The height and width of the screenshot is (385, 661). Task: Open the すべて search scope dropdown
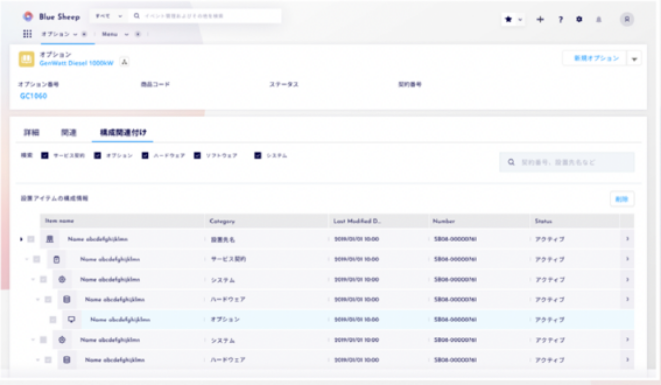coord(108,16)
